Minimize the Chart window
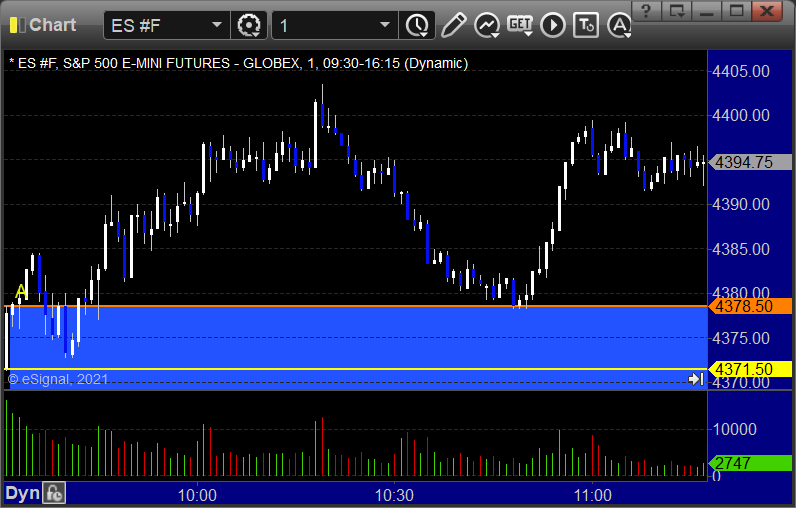This screenshot has width=796, height=508. (x=707, y=10)
